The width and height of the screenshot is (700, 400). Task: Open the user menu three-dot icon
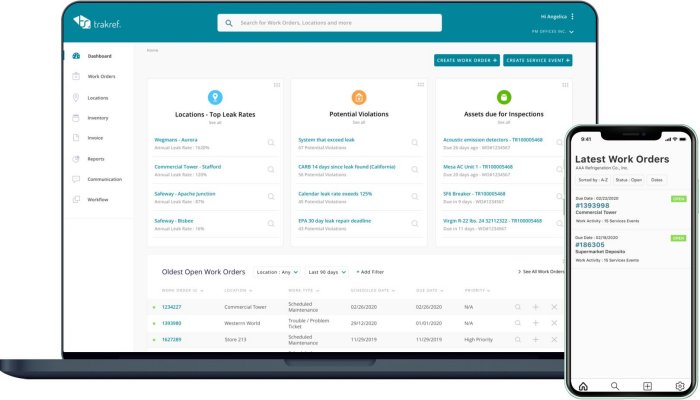pos(572,17)
